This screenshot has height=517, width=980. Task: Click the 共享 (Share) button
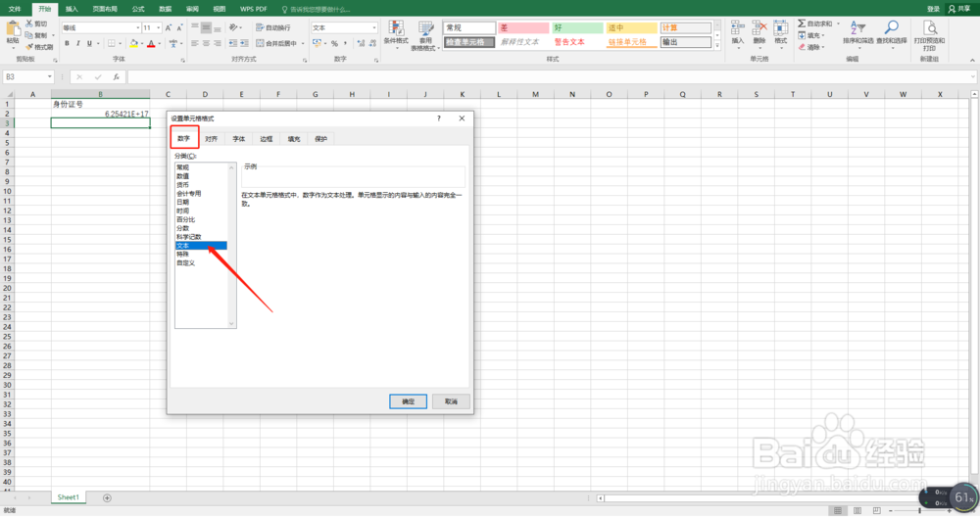coord(960,9)
